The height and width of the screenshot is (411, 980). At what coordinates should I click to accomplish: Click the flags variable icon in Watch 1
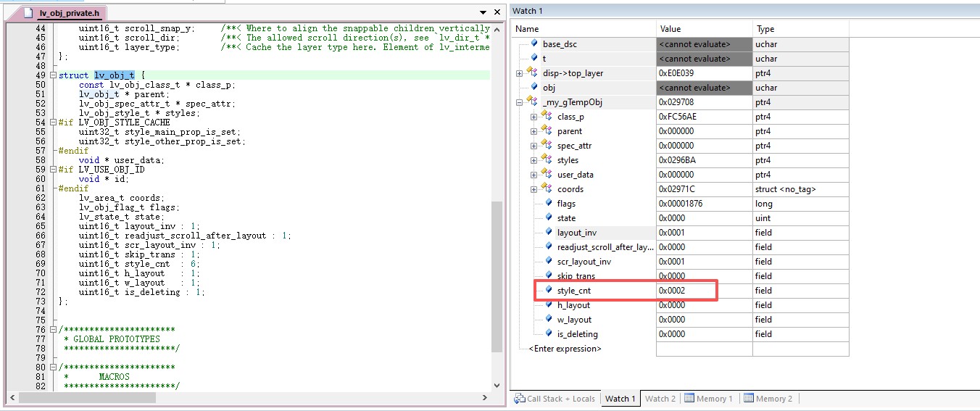click(x=547, y=204)
